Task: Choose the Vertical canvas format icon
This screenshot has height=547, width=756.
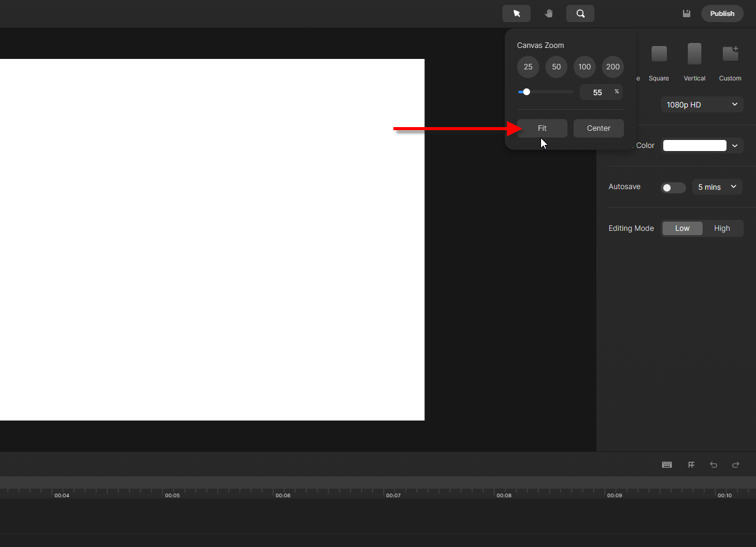Action: 695,55
